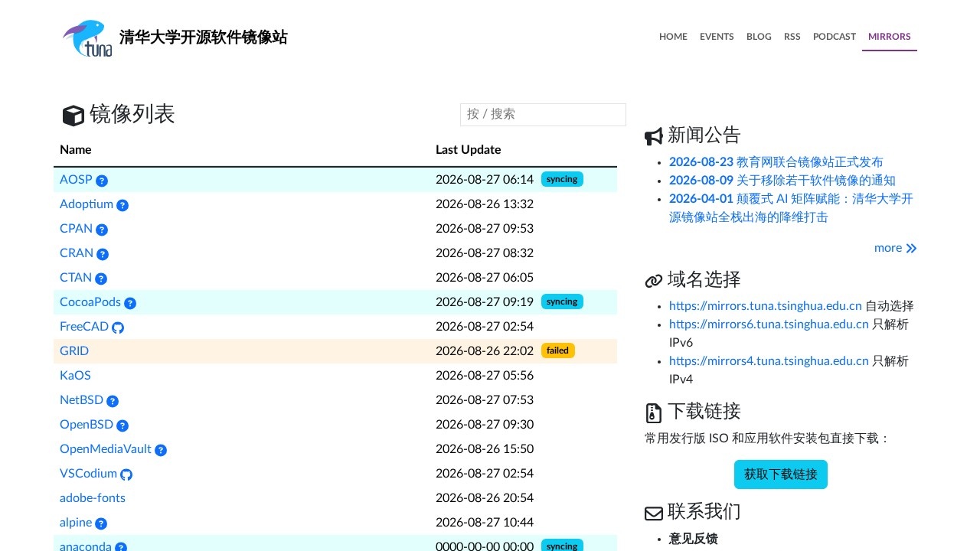Open the adobe-fonts mirror link
The image size is (980, 551).
[93, 498]
